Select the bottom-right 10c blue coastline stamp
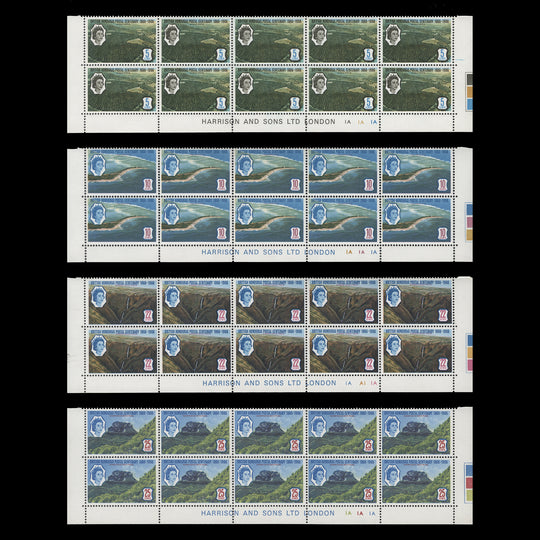The image size is (540, 540). [417, 220]
